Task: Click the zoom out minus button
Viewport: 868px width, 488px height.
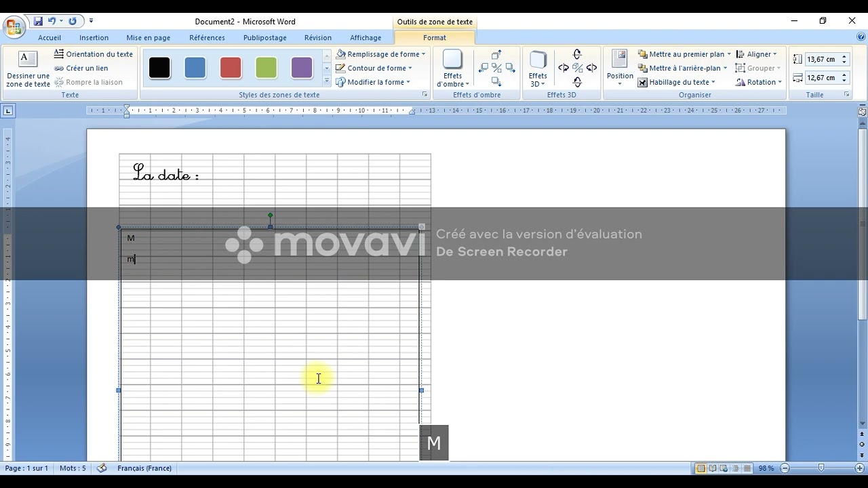Action: pyautogui.click(x=785, y=468)
